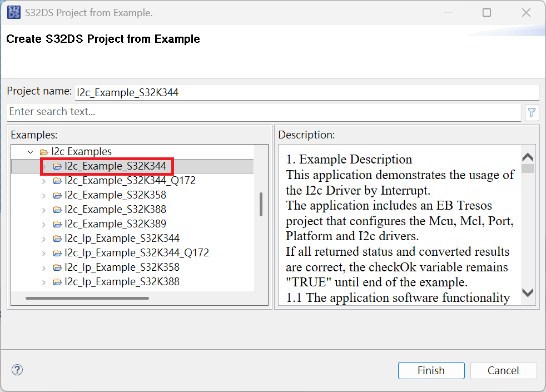
Task: Click the Cancel button
Action: click(x=503, y=370)
